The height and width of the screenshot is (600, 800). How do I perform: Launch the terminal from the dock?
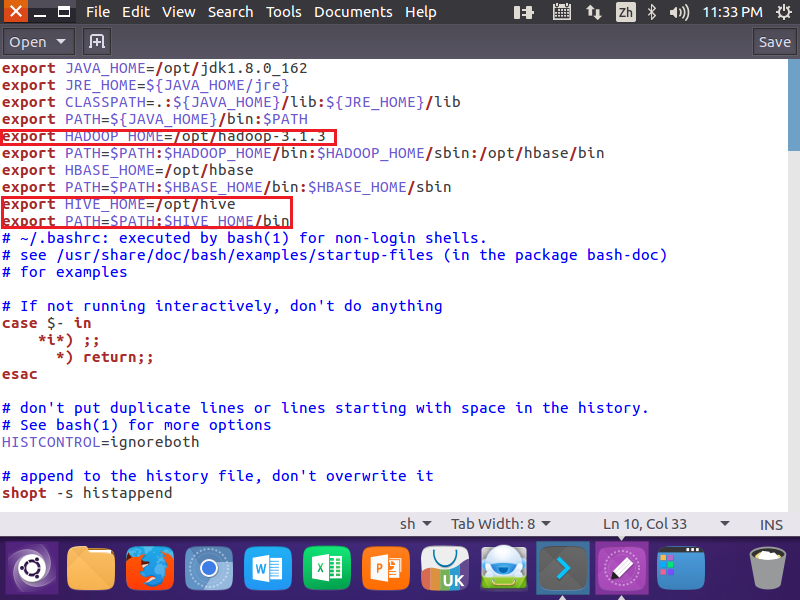click(562, 568)
